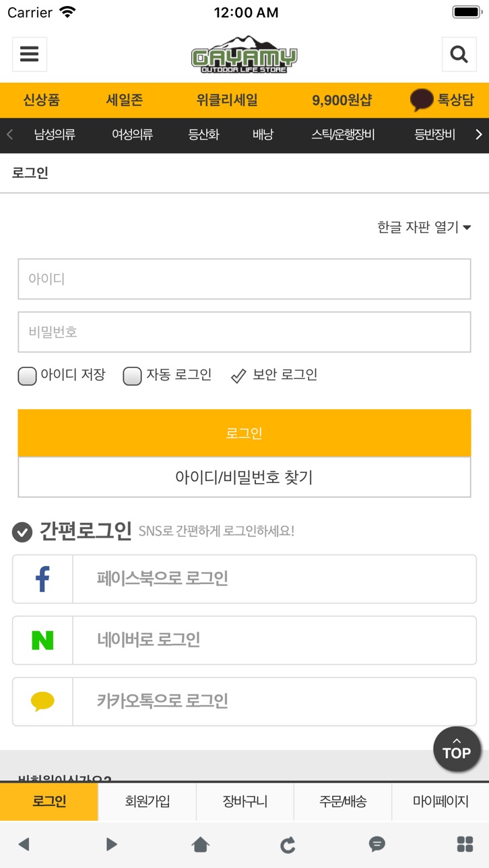
Task: Go home via bottom house icon
Action: point(200,844)
